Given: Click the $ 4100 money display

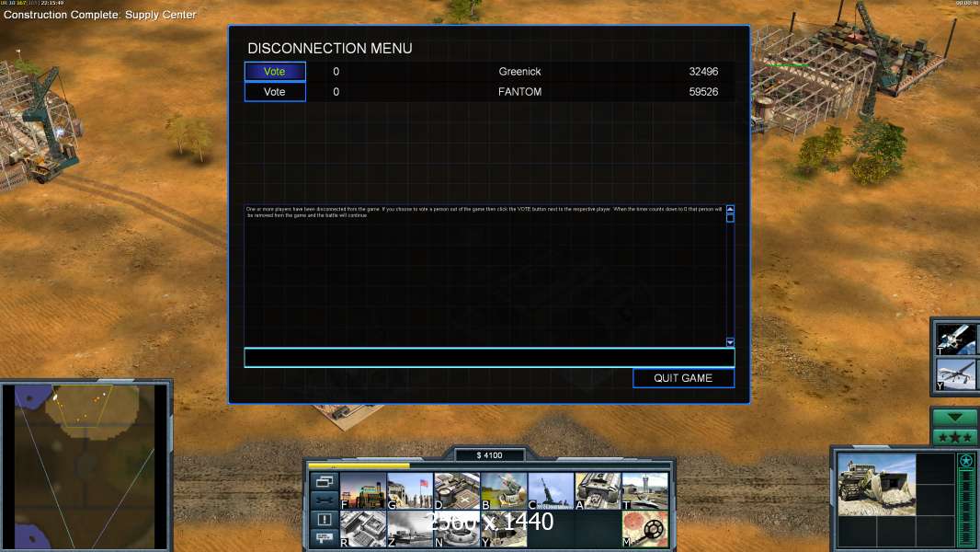Looking at the screenshot, I should click(489, 455).
